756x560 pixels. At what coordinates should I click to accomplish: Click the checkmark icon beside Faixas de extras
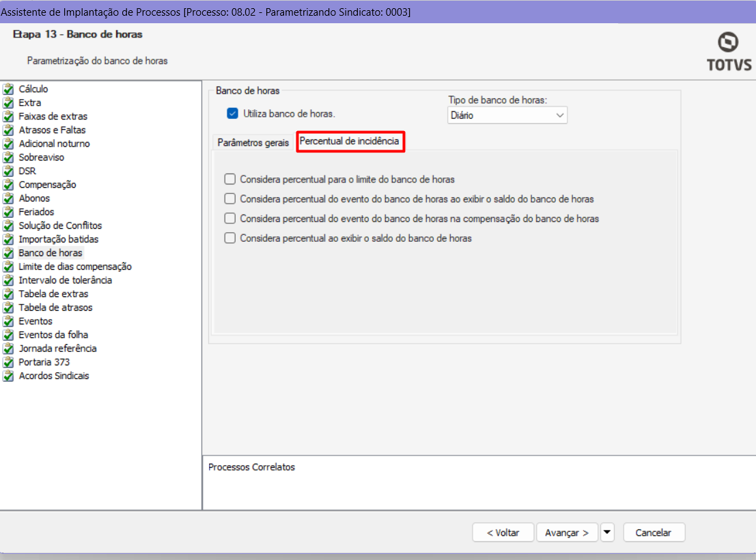click(8, 116)
